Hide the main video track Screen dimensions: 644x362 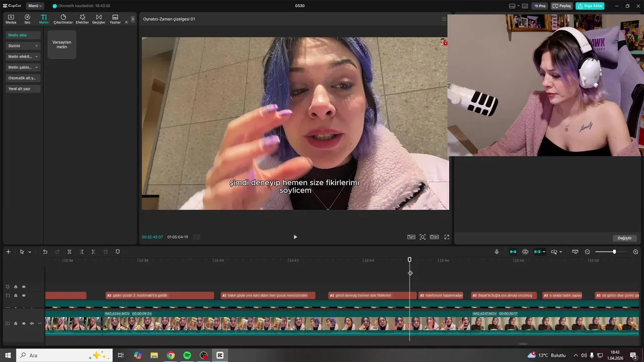tap(24, 323)
